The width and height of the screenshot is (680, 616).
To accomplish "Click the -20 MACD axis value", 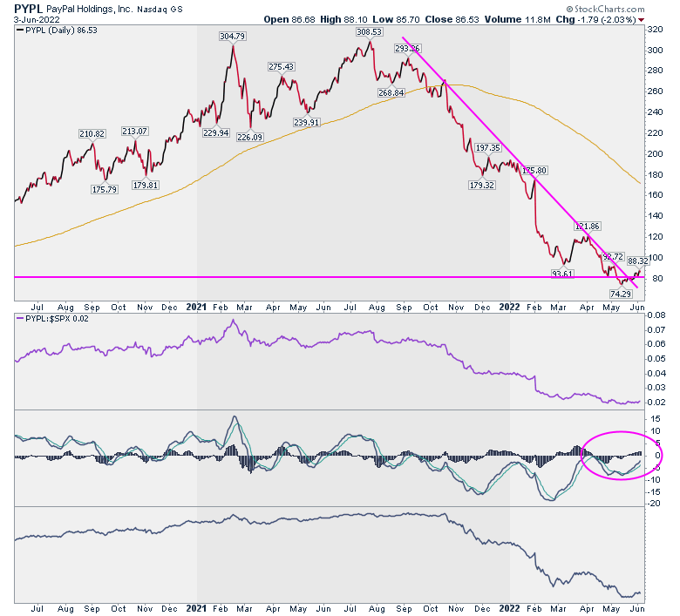I will 655,504.
